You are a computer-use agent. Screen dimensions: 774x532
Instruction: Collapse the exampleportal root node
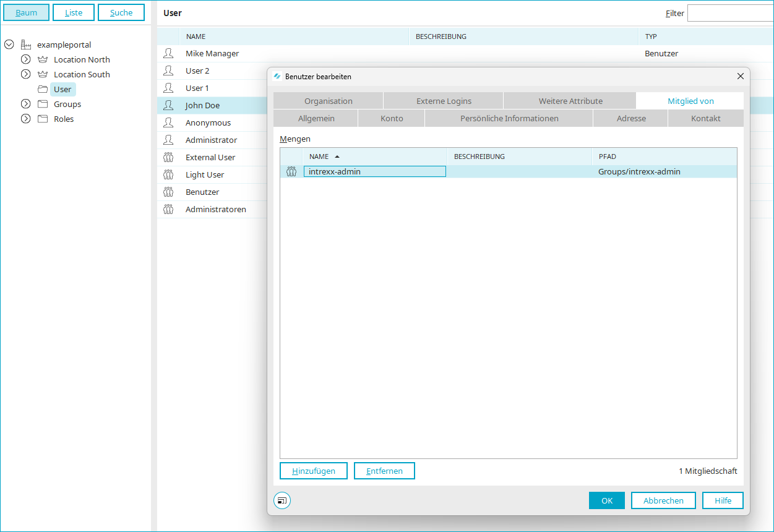click(x=9, y=45)
